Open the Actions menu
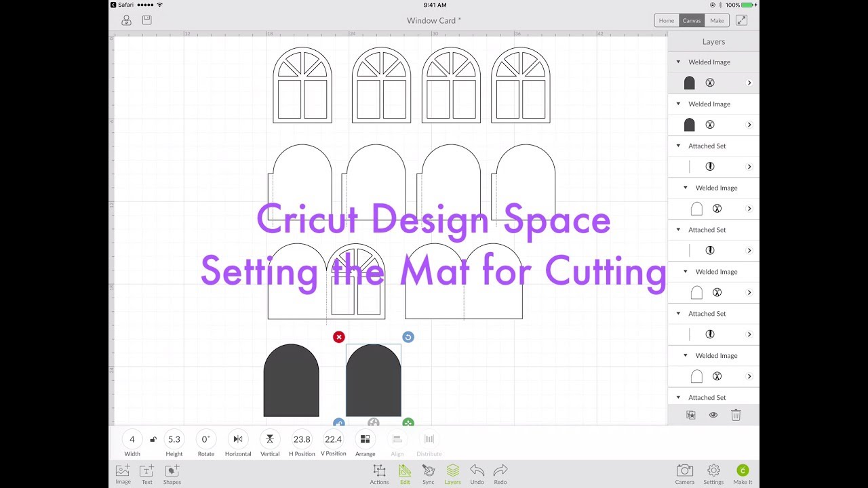This screenshot has height=488, width=868. pyautogui.click(x=379, y=474)
